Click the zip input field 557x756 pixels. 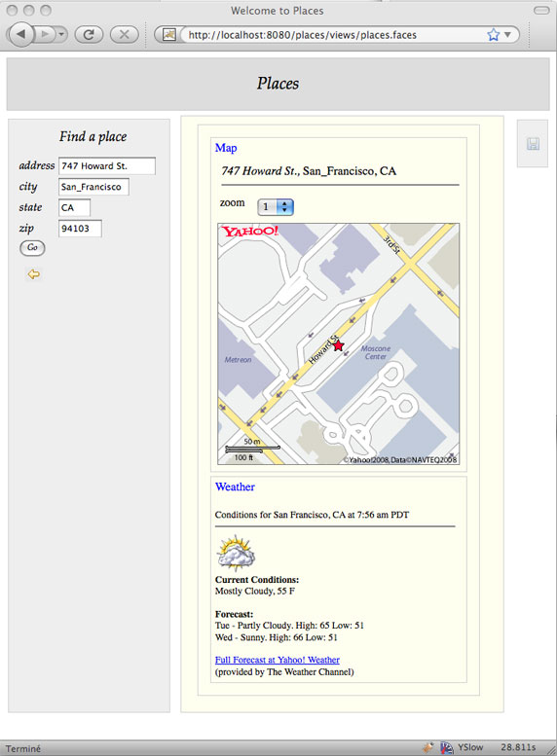tap(80, 229)
